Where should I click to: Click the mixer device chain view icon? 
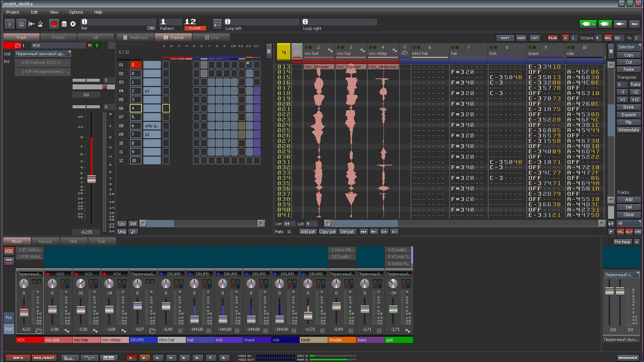click(9, 251)
